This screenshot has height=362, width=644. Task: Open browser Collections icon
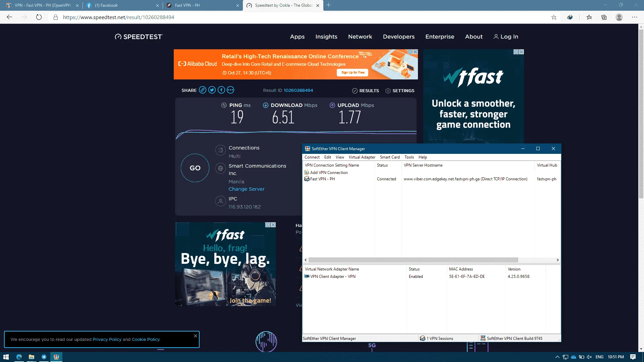coord(604,17)
